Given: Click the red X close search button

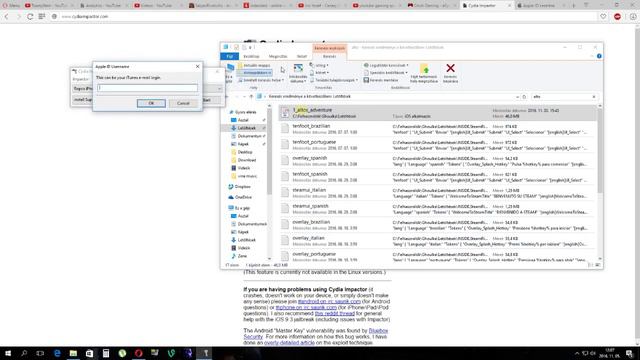Looking at the screenshot, I should tap(450, 73).
